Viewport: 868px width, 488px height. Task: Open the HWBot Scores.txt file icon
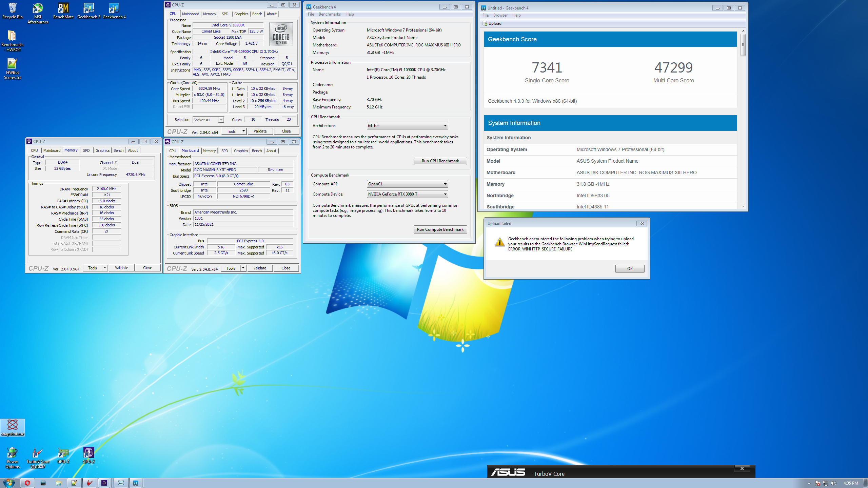(x=13, y=69)
